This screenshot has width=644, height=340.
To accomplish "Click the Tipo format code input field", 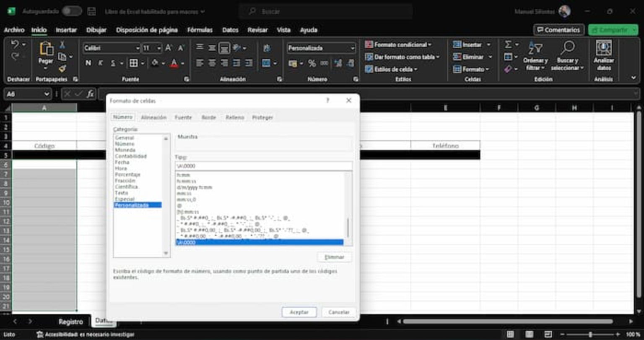I will point(264,166).
